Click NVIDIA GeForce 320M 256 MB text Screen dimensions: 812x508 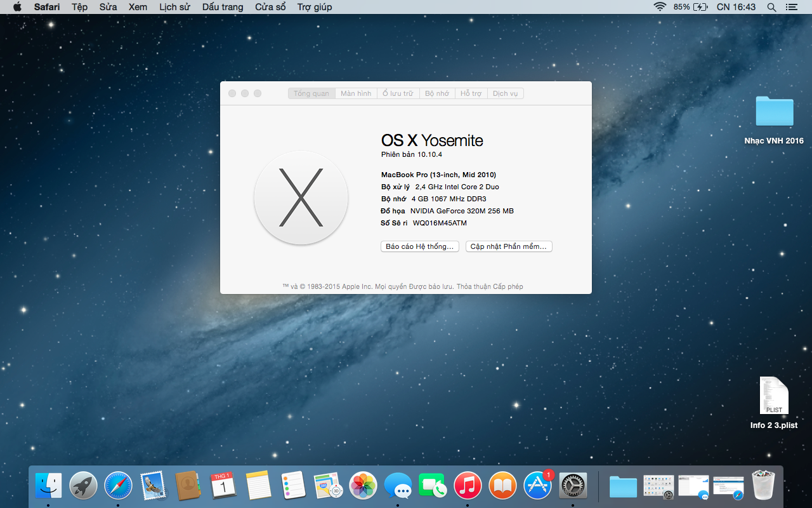pos(462,211)
